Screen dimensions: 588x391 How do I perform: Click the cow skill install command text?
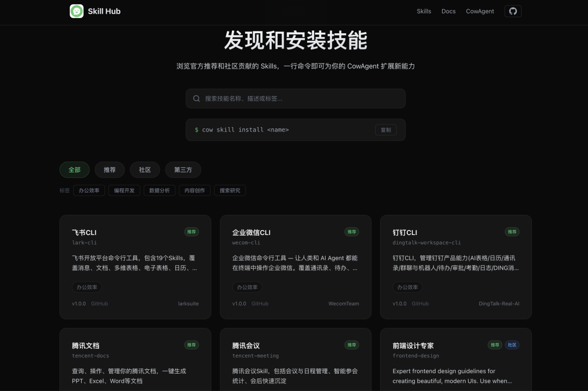click(245, 129)
